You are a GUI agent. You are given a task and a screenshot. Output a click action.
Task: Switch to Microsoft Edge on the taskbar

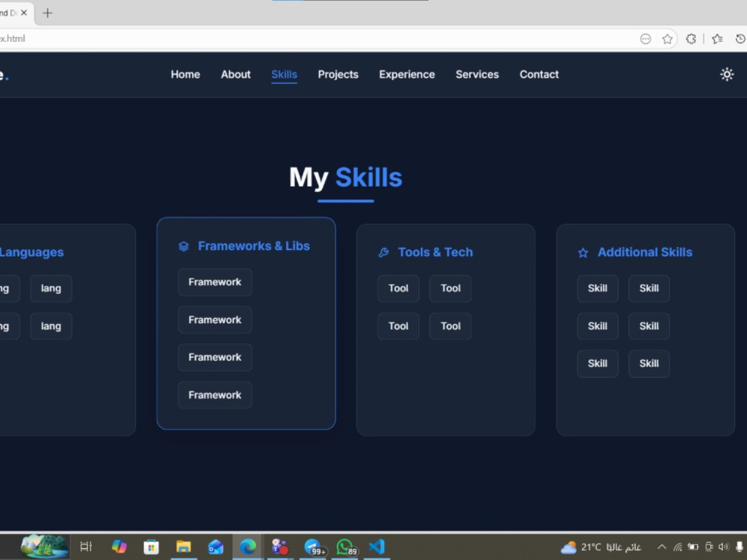248,547
